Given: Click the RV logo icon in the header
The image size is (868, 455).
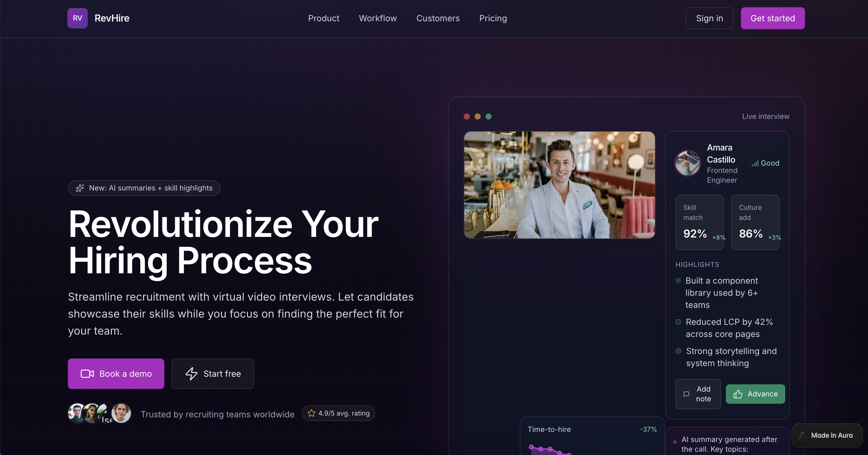Looking at the screenshot, I should click(77, 18).
